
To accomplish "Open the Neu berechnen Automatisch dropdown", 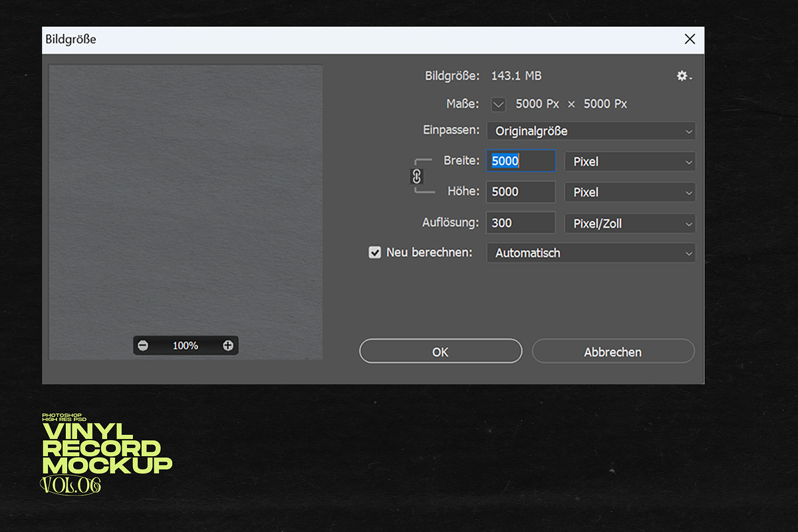I will pos(591,253).
